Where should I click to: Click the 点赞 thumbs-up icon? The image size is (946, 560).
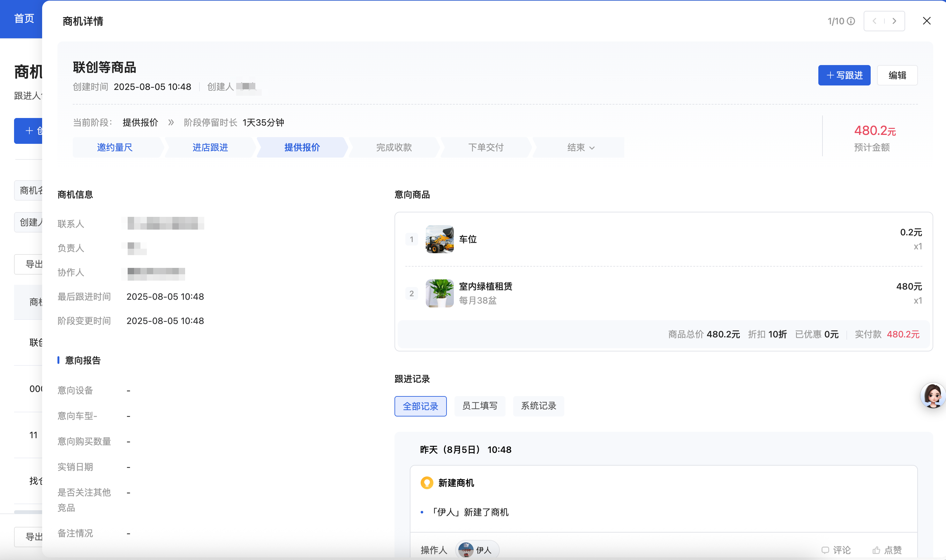[x=876, y=550]
